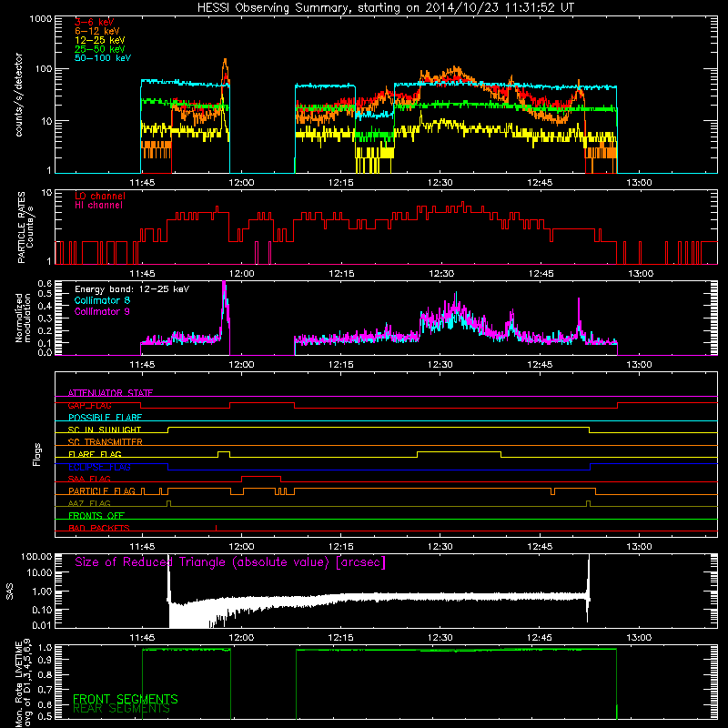Image resolution: width=728 pixels, height=728 pixels.
Task: Click the yellow '12-25 keV' count-rate legend label
Action: pos(99,40)
